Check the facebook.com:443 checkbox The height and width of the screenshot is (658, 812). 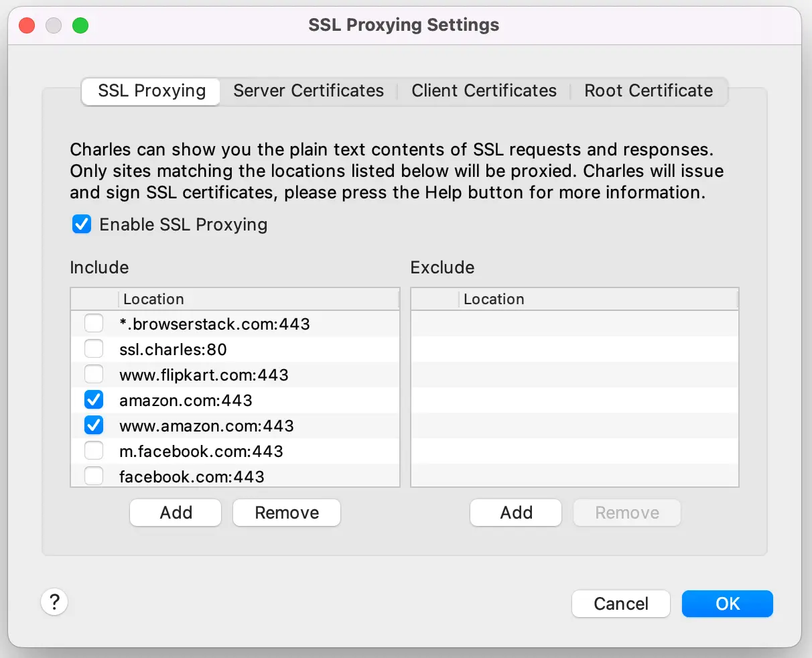click(94, 476)
